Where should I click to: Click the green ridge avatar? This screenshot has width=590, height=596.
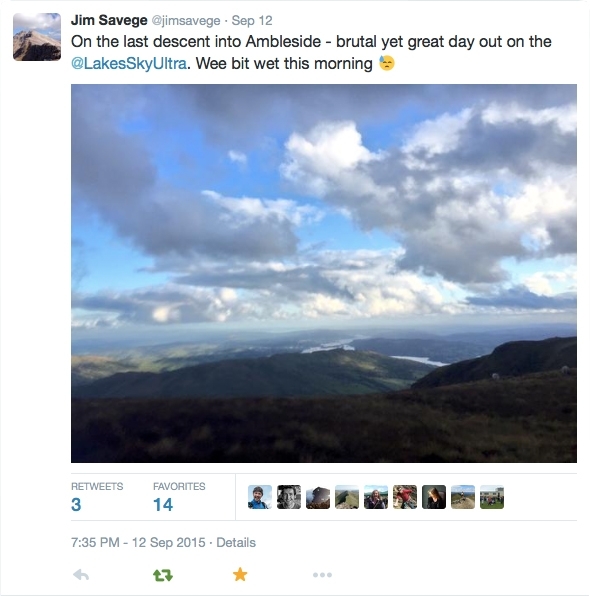(347, 497)
